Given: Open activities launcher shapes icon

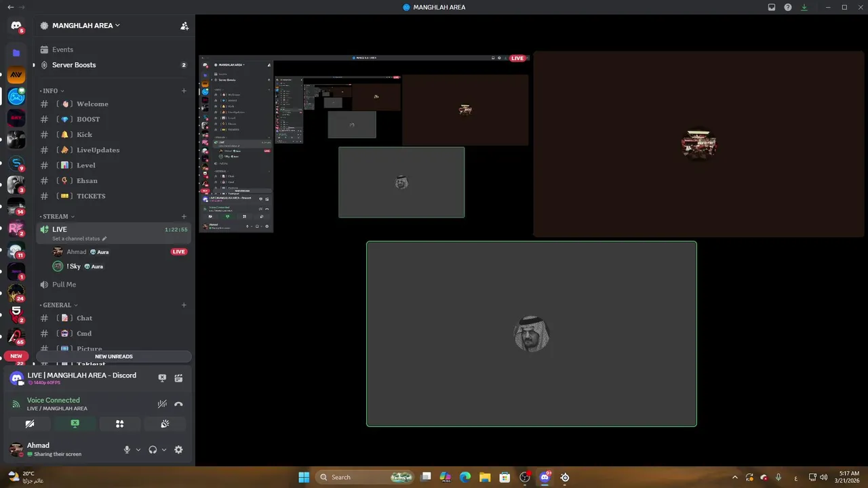Looking at the screenshot, I should coord(120,424).
